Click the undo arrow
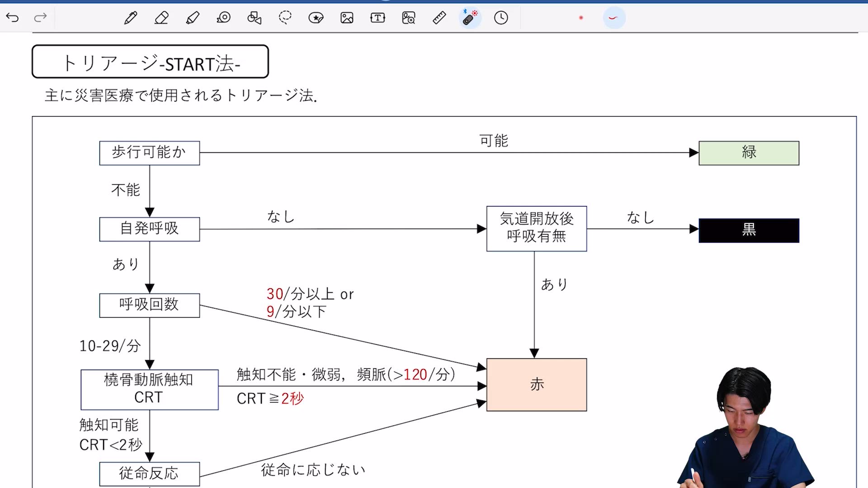The image size is (868, 488). pos(12,18)
